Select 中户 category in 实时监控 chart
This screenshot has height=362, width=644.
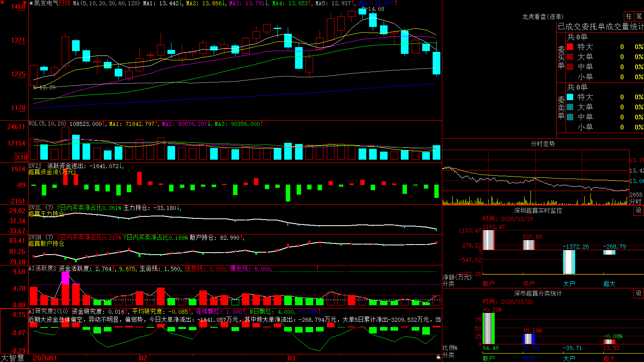point(529,284)
